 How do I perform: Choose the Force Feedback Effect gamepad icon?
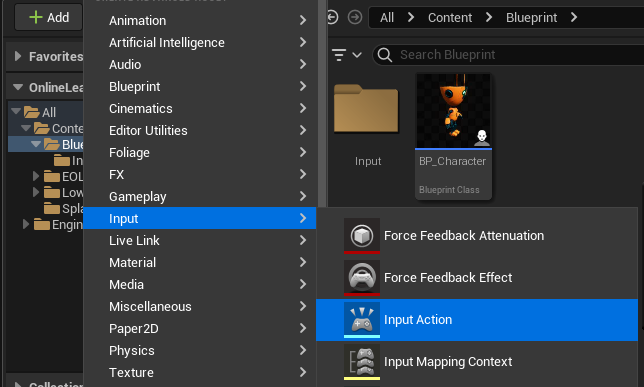(361, 278)
